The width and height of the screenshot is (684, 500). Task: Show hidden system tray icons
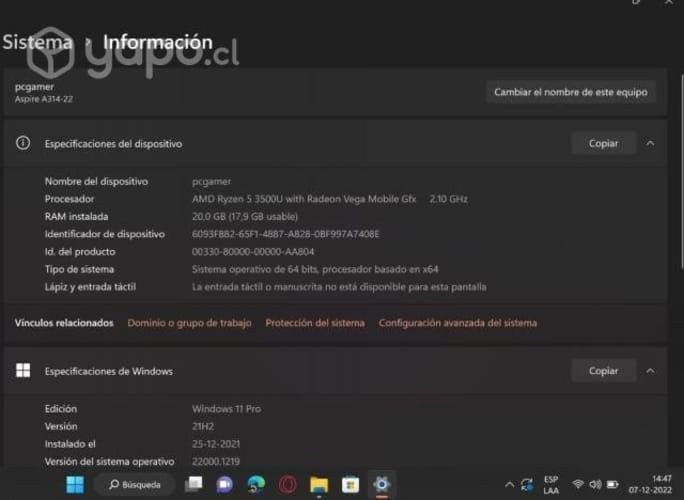(x=509, y=484)
